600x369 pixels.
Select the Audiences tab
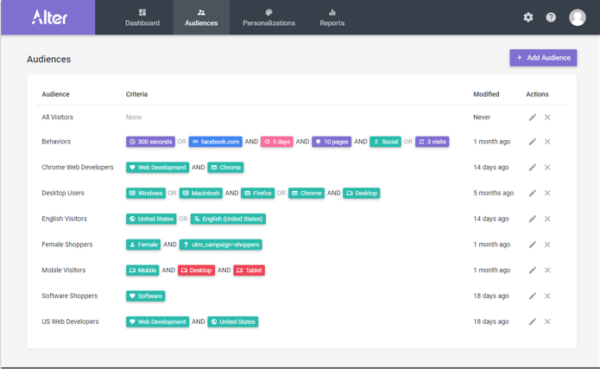[201, 18]
